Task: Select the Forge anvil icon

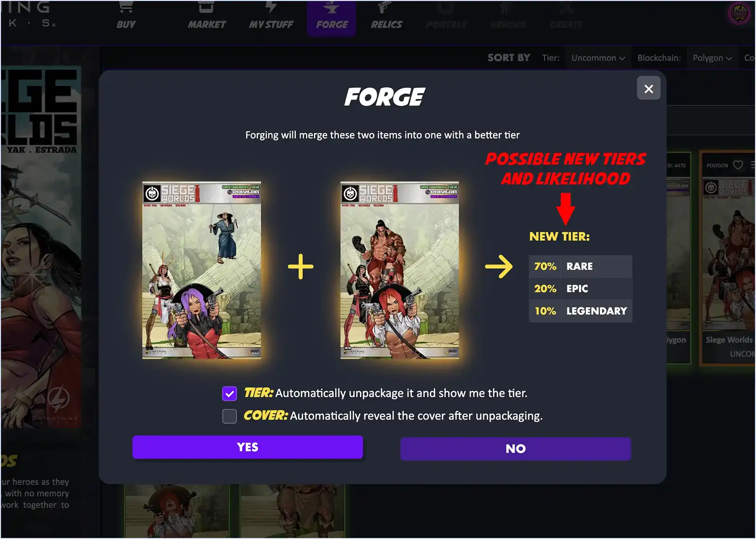Action: click(331, 8)
